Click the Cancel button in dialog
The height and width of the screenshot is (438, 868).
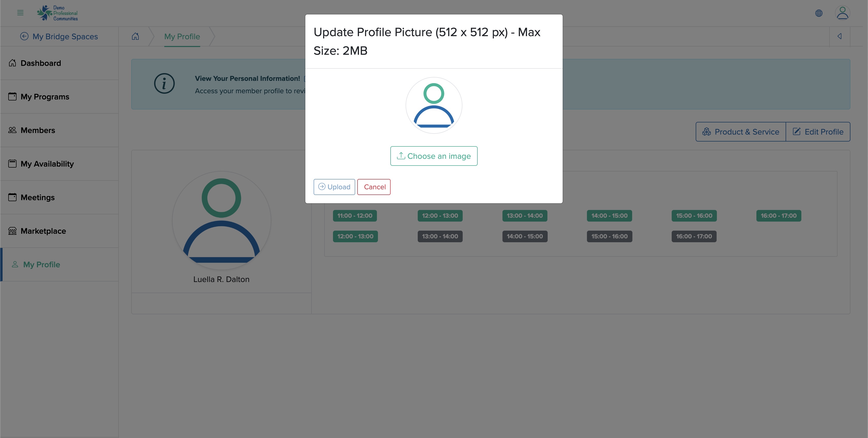point(374,187)
